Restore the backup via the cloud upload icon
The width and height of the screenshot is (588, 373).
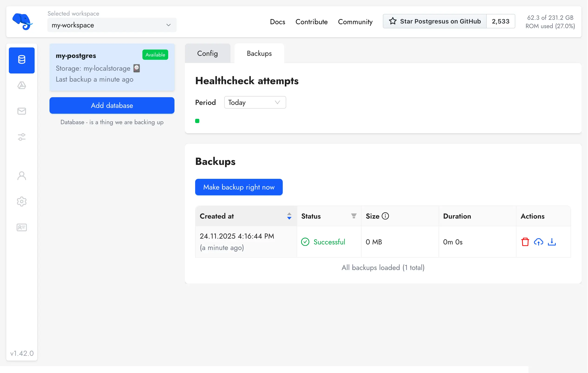(x=539, y=242)
